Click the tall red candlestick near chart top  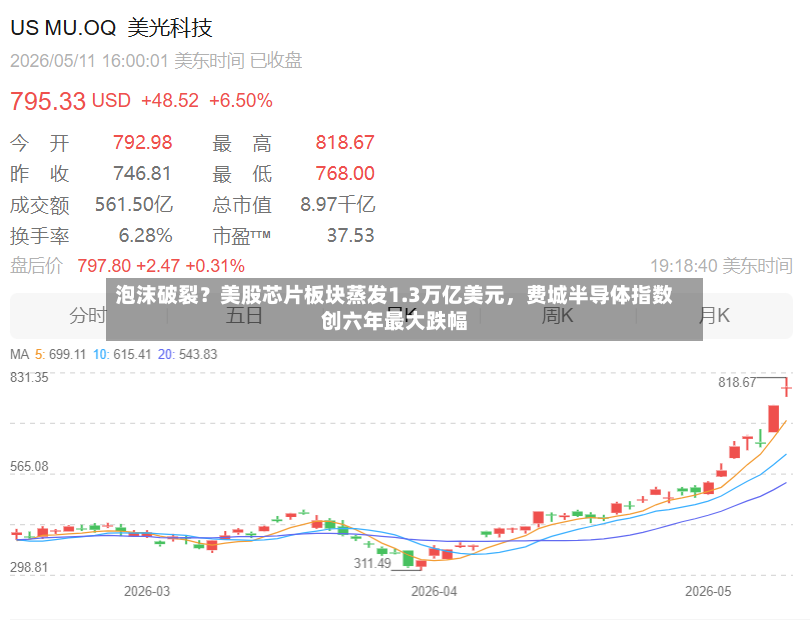[773, 418]
